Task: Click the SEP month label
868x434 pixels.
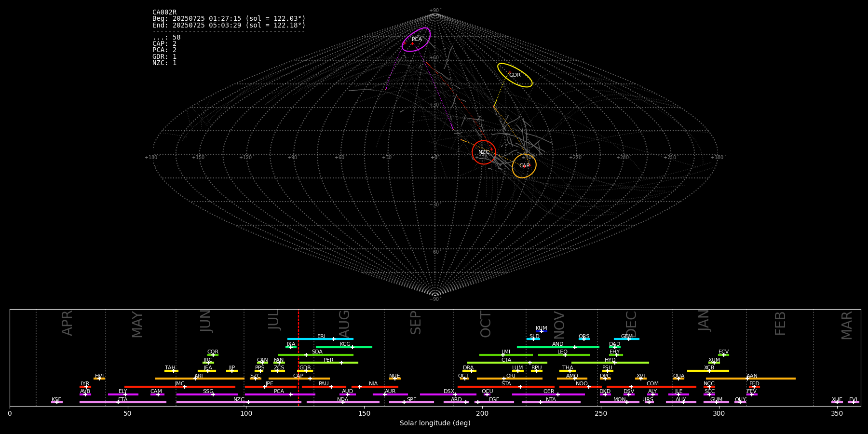Action: [416, 323]
